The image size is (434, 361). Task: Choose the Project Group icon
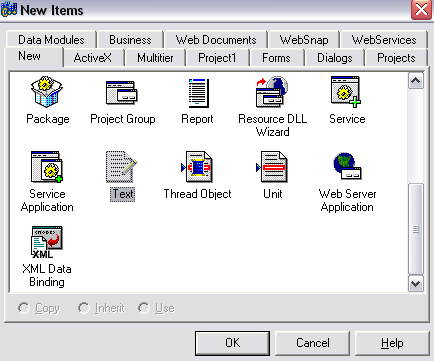pos(122,92)
